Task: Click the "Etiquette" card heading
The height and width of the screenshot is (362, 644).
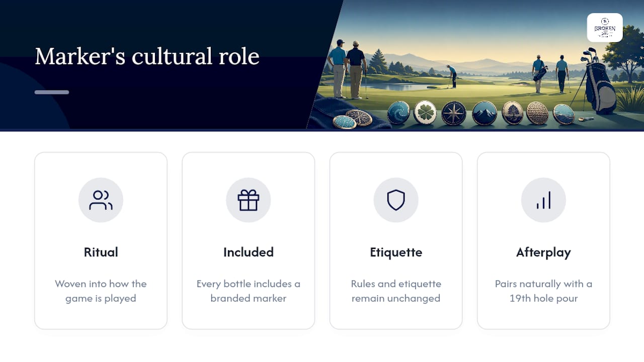Action: pos(396,252)
